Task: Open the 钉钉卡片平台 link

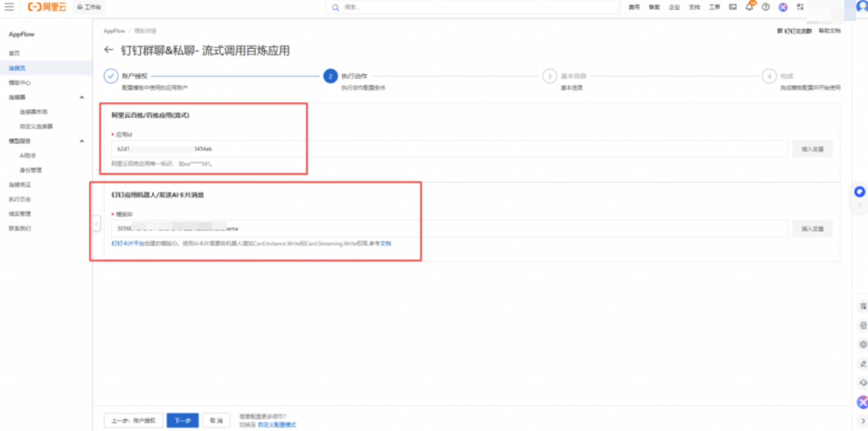Action: click(126, 243)
